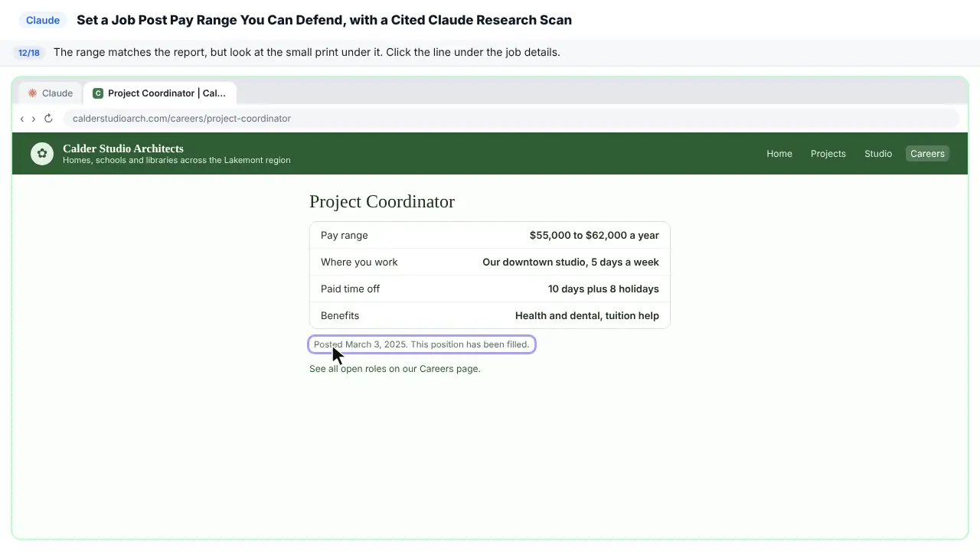Open the Careers nav item
The height and width of the screenshot is (551, 980).
(x=927, y=154)
